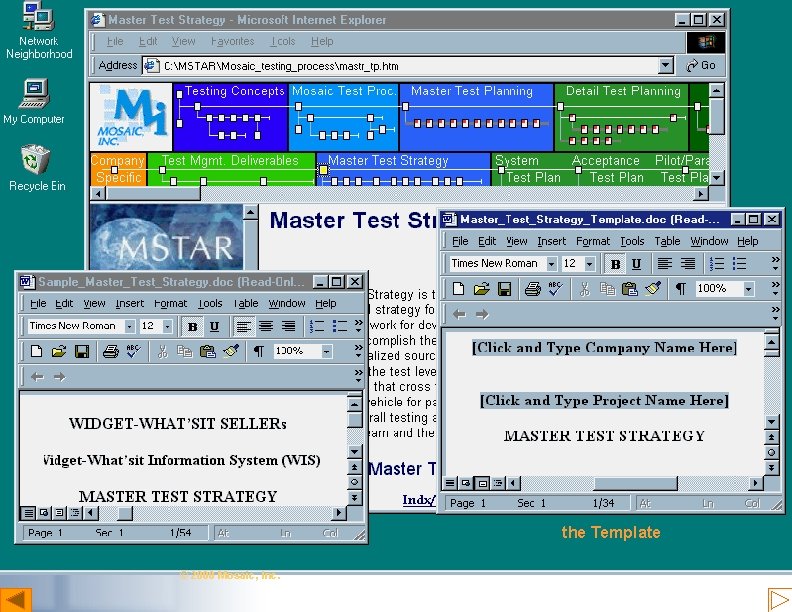Screen dimensions: 792x612
Task: Expand more standard toolbar buttons in Sample_Master_Test_Strategy window
Action: tap(358, 351)
